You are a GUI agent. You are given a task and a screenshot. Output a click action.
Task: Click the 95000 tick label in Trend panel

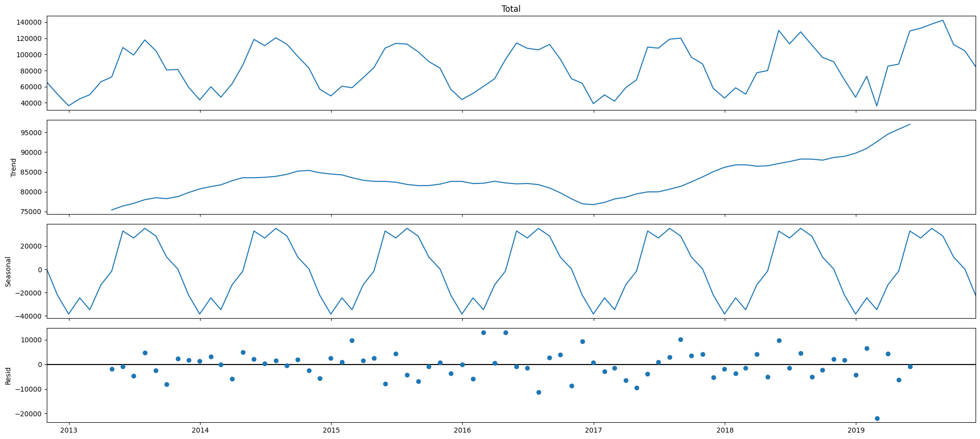pyautogui.click(x=31, y=133)
